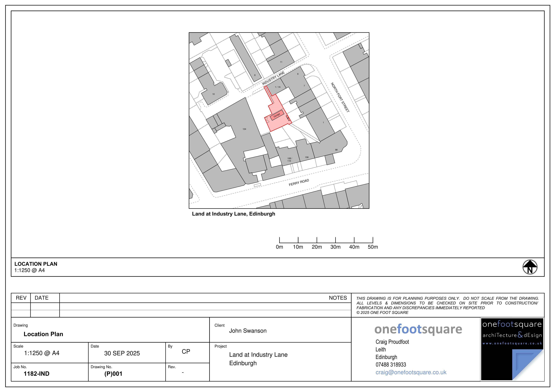The image size is (555, 392).
Task: Click the drawing number (P)001
Action: pos(113,374)
